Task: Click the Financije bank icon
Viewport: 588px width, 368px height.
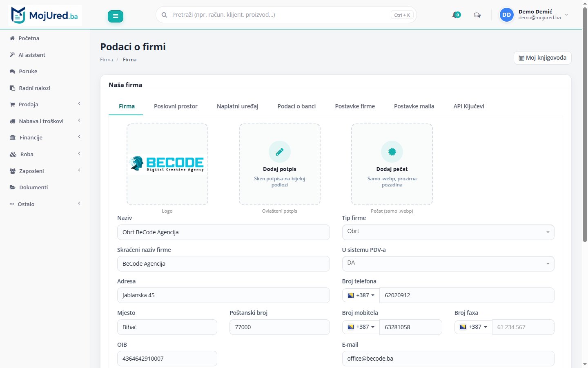Action: 13,137
